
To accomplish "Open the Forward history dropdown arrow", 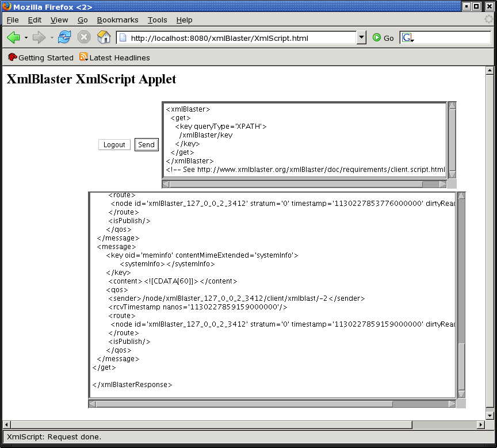I will [x=52, y=38].
